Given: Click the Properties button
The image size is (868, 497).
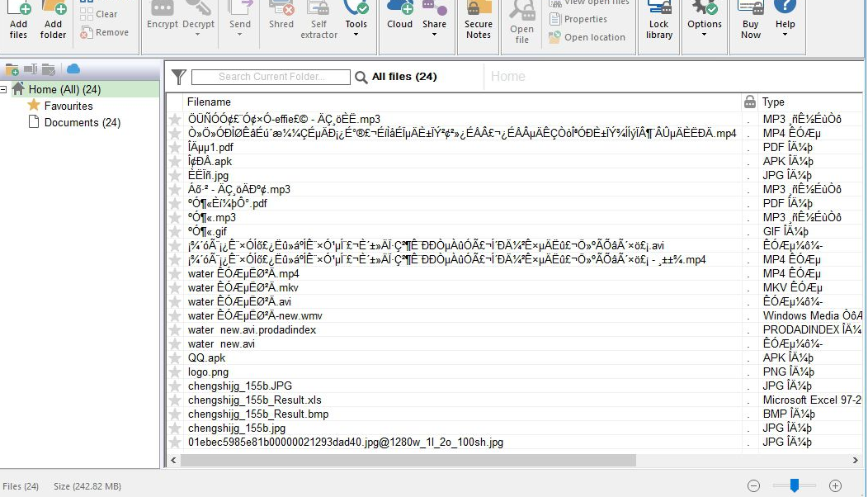Looking at the screenshot, I should point(578,19).
